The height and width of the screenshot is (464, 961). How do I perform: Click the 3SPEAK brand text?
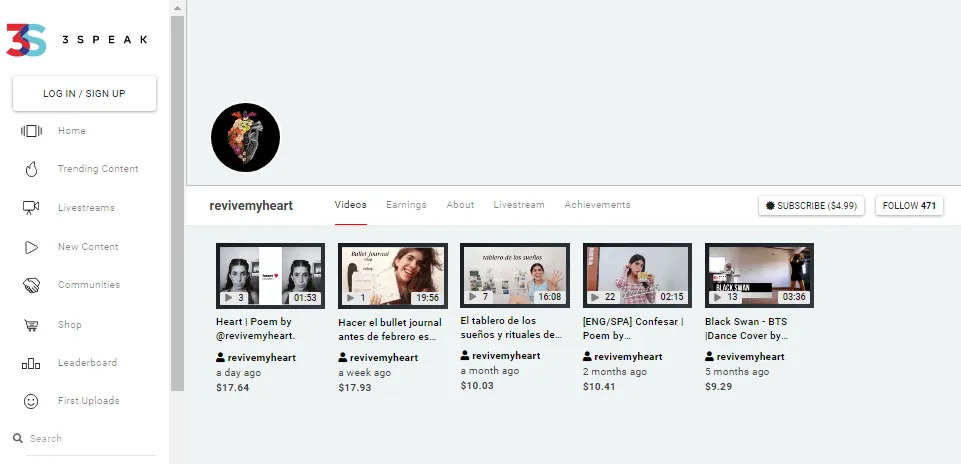(105, 40)
